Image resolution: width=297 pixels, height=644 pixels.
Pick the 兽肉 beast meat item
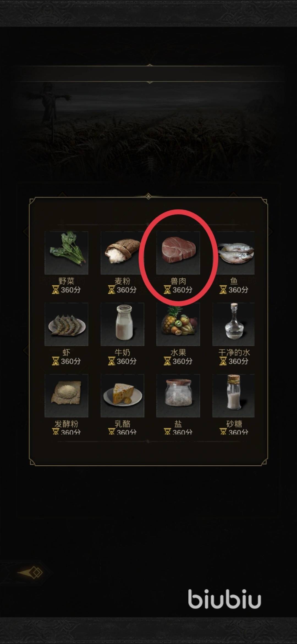[x=178, y=253]
